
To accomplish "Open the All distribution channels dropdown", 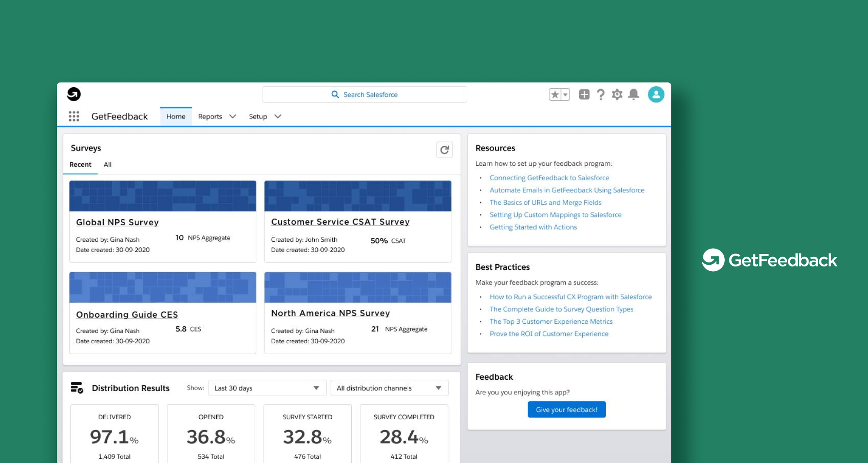I will [389, 387].
